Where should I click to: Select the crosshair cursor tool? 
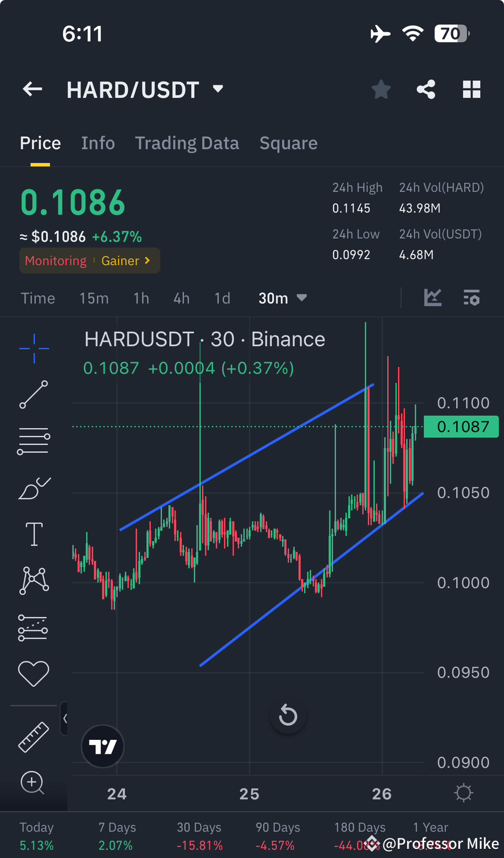click(x=33, y=348)
